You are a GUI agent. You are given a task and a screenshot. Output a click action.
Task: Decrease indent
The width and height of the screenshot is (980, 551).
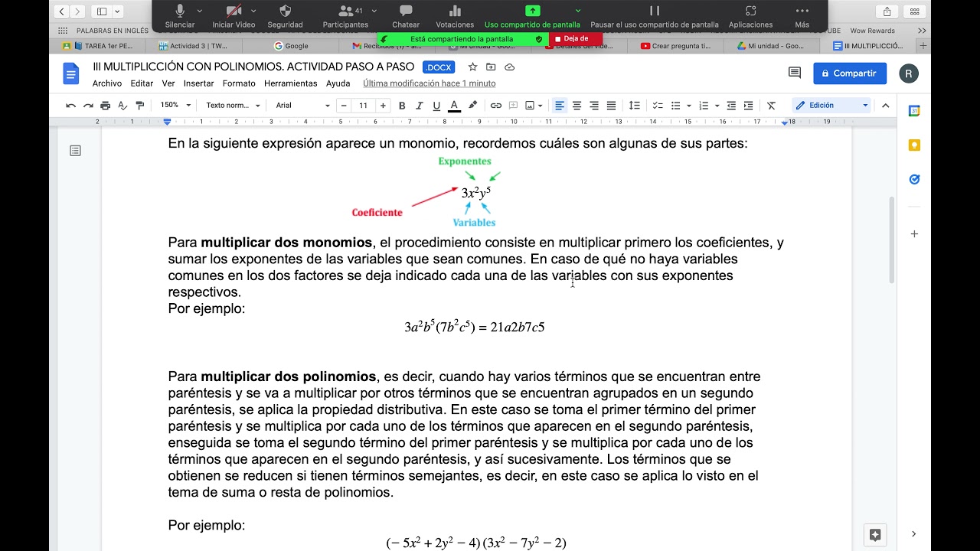(x=731, y=106)
